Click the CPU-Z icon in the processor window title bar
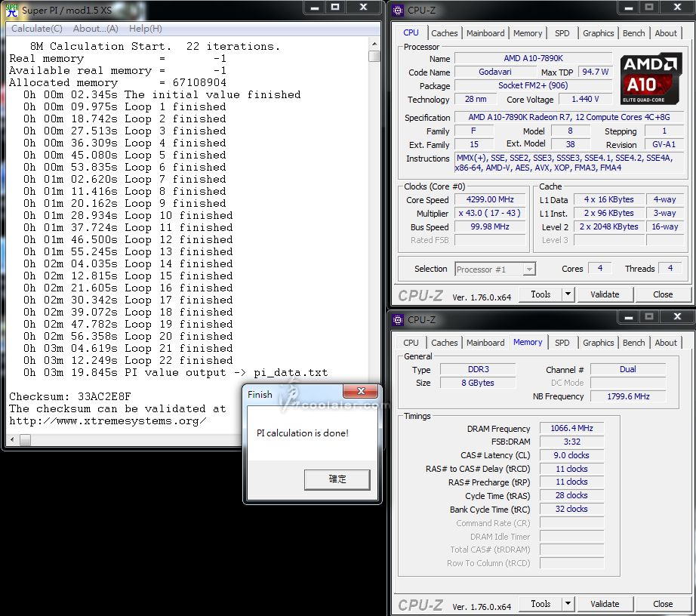This screenshot has height=616, width=696. (399, 10)
